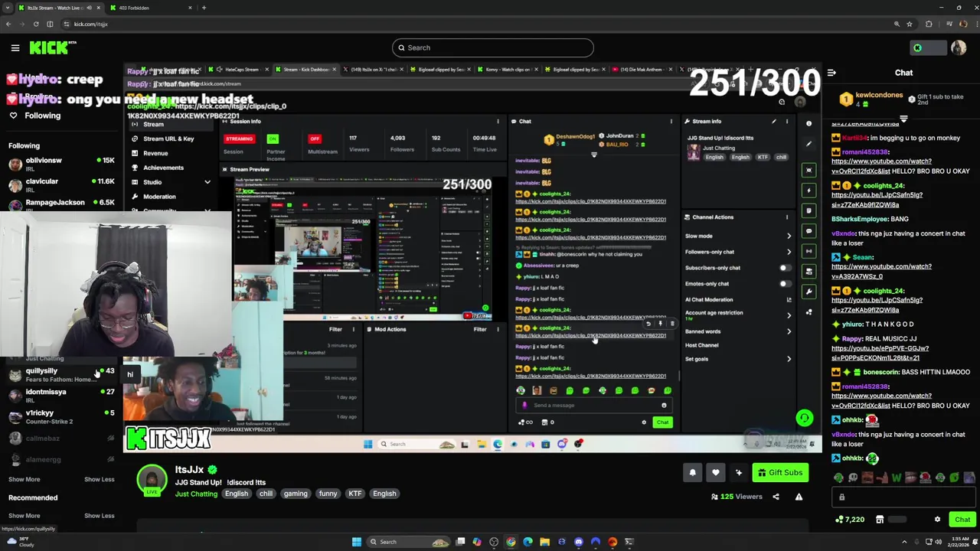Click the green status icon beside profile avatar
The height and width of the screenshot is (551, 980).
coord(917,48)
